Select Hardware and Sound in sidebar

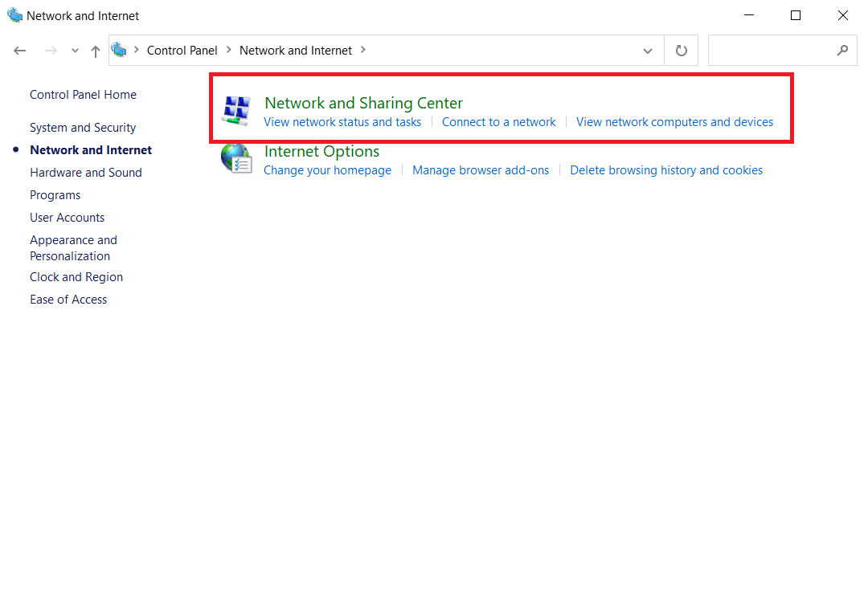pos(85,173)
